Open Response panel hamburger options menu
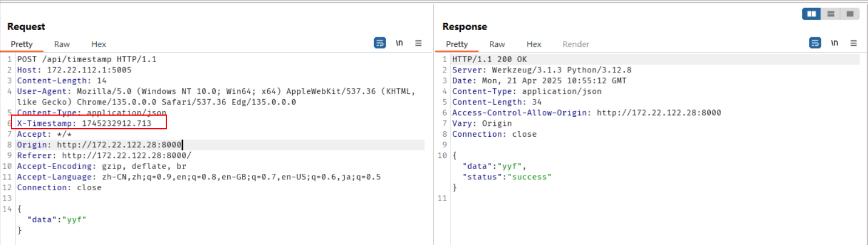868x245 pixels. click(853, 43)
